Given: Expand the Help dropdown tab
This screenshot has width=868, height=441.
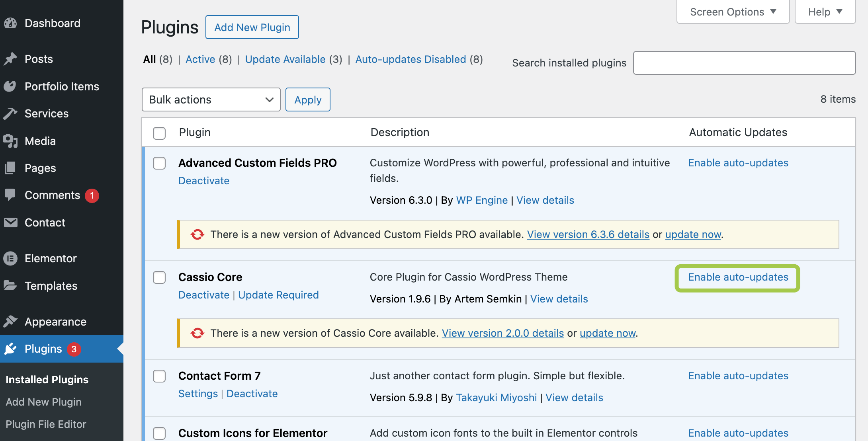Looking at the screenshot, I should 825,12.
